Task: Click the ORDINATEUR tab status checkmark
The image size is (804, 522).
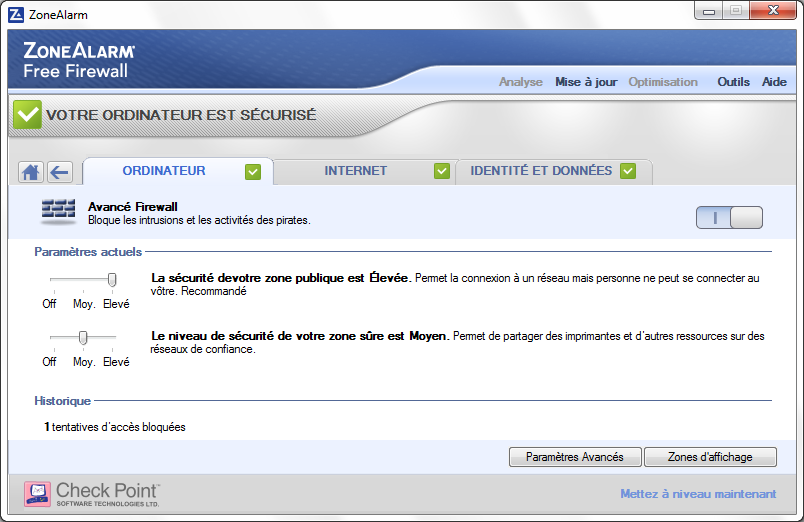Action: pyautogui.click(x=253, y=172)
